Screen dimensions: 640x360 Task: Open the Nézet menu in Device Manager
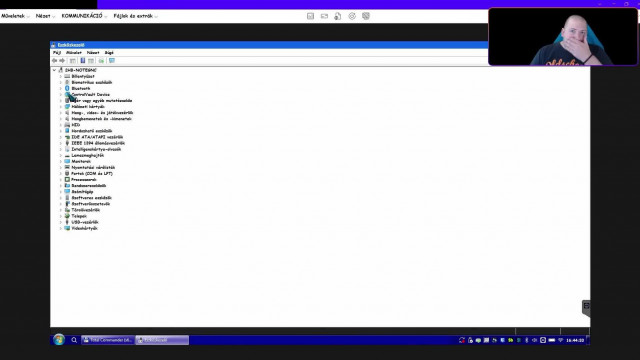(x=93, y=53)
